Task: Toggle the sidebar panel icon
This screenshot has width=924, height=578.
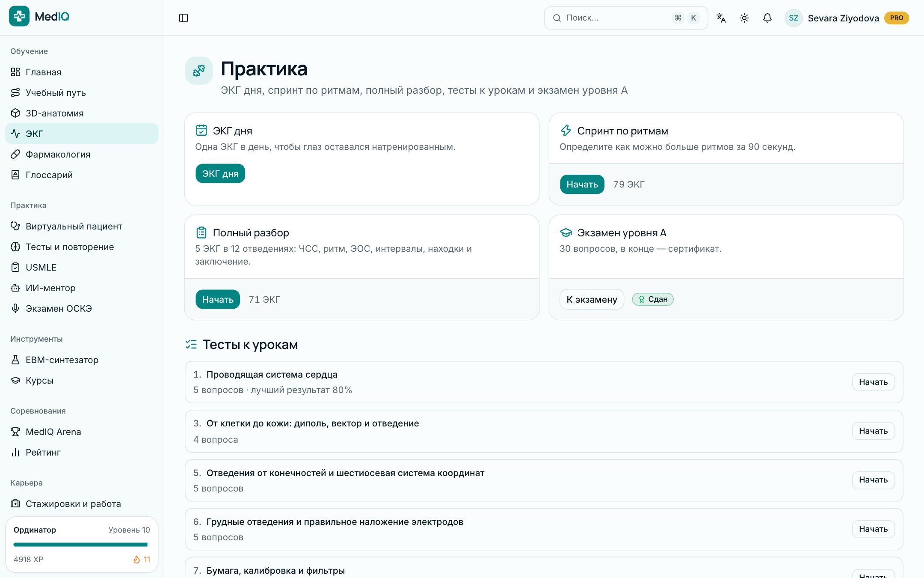Action: [x=184, y=18]
